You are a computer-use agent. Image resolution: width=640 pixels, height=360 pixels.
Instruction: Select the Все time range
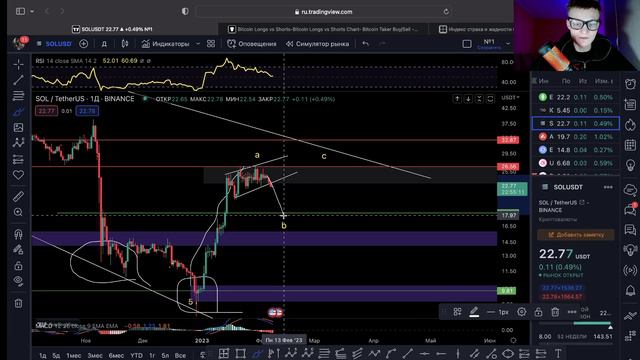click(180, 356)
